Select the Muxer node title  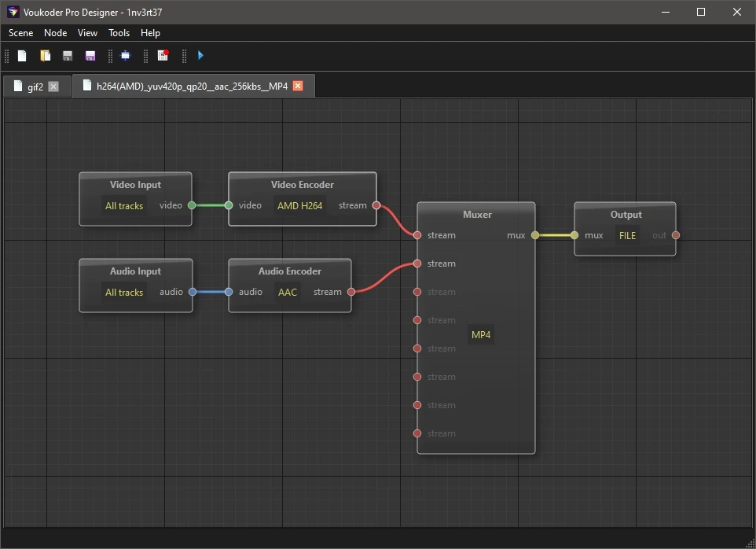point(477,214)
